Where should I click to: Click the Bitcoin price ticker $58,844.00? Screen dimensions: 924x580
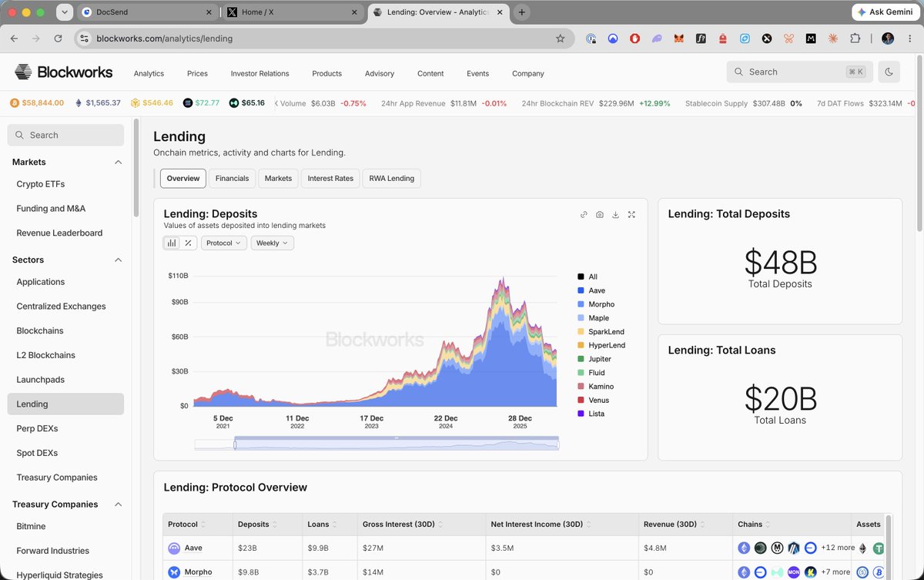37,102
